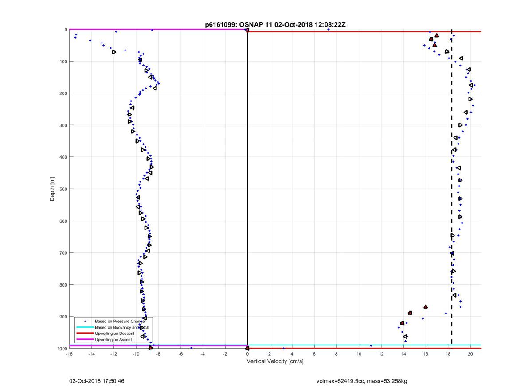The height and width of the screenshot is (392, 532).
Task: Click the plot title "p6161099: OSNAP 11 02-Oct-2018 12:08:22Z"
Action: click(x=275, y=25)
